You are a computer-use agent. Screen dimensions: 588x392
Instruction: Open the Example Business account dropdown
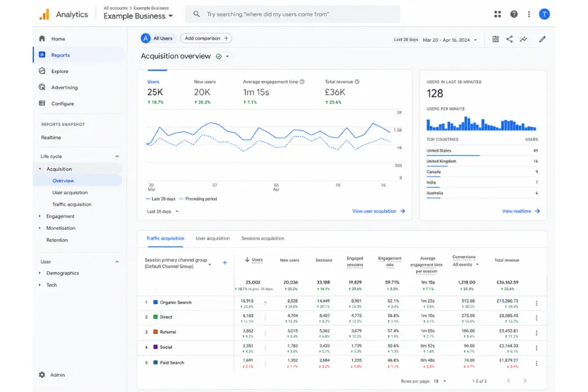[x=138, y=16]
